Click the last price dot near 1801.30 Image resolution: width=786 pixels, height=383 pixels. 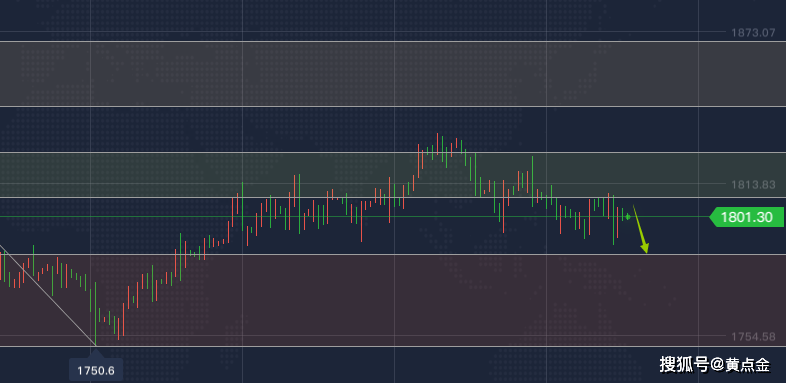coord(628,217)
